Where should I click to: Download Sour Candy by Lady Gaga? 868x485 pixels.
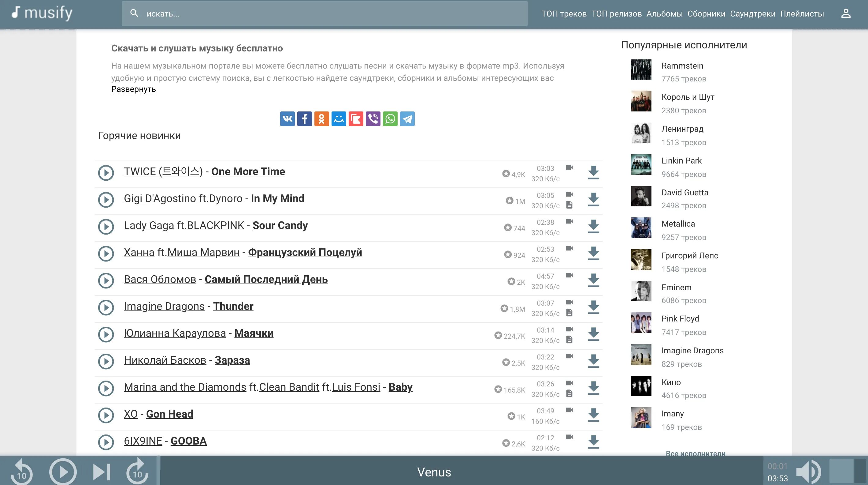click(594, 226)
